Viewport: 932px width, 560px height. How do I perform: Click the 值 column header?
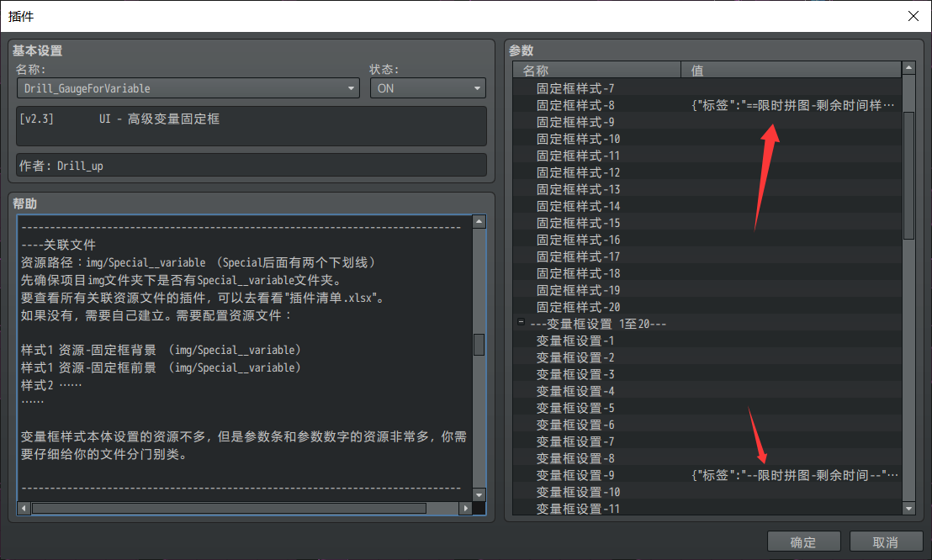[789, 70]
